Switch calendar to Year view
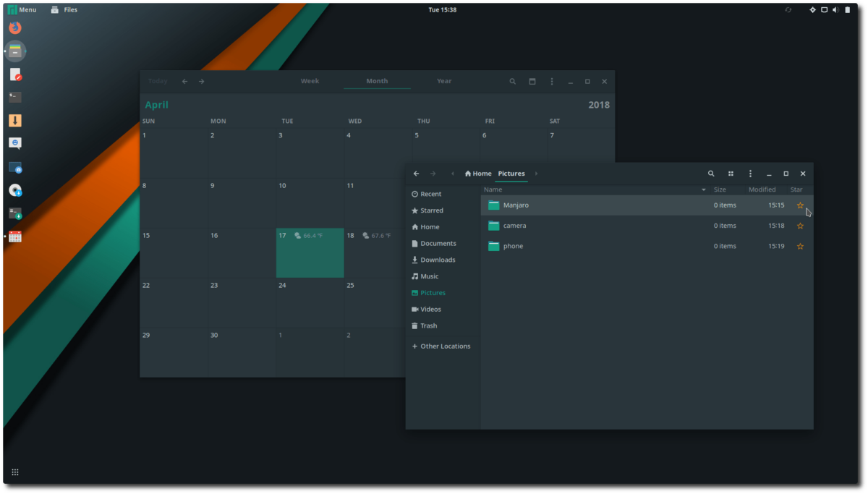Screen dimensions: 868x494 pyautogui.click(x=443, y=81)
